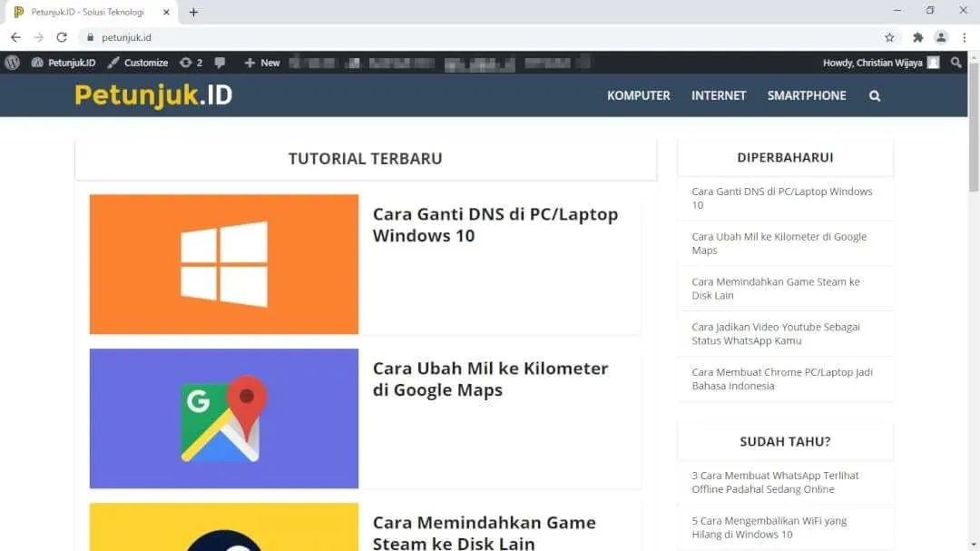This screenshot has height=551, width=980.
Task: Open a new browser tab
Action: tap(194, 12)
